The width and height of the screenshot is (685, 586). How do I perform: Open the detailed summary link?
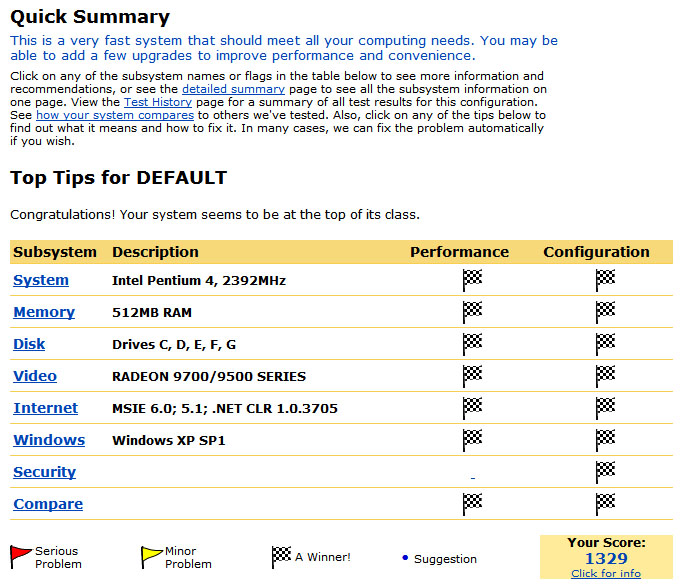[x=233, y=89]
